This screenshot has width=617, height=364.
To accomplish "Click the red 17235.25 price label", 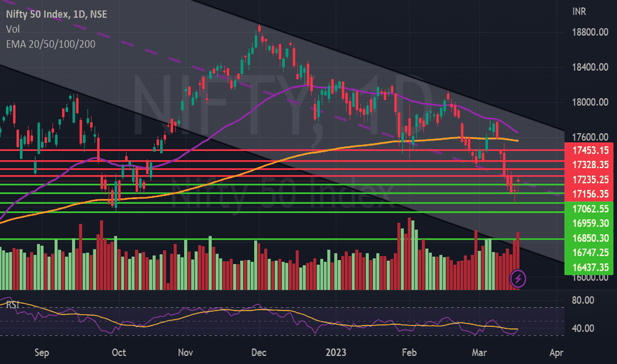I will click(x=591, y=179).
